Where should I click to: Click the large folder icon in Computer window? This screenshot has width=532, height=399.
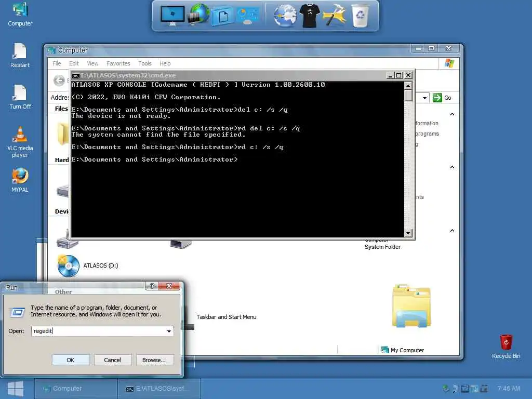click(x=411, y=307)
